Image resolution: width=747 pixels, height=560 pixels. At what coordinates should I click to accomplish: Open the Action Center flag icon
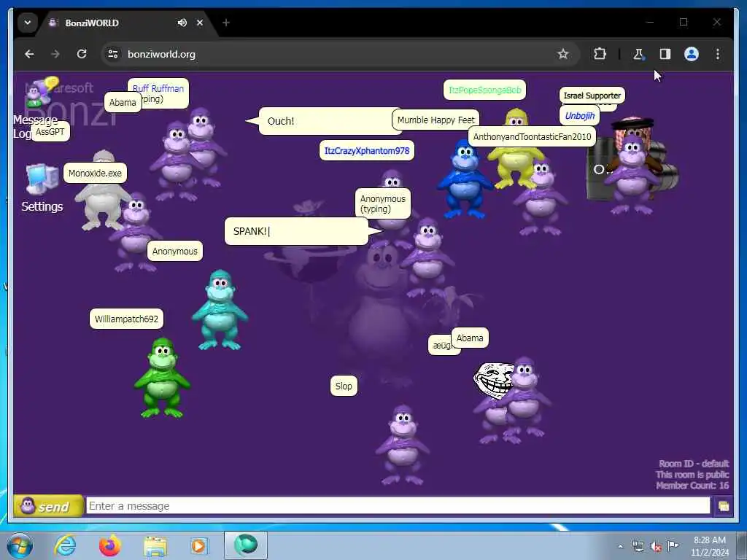pos(673,545)
